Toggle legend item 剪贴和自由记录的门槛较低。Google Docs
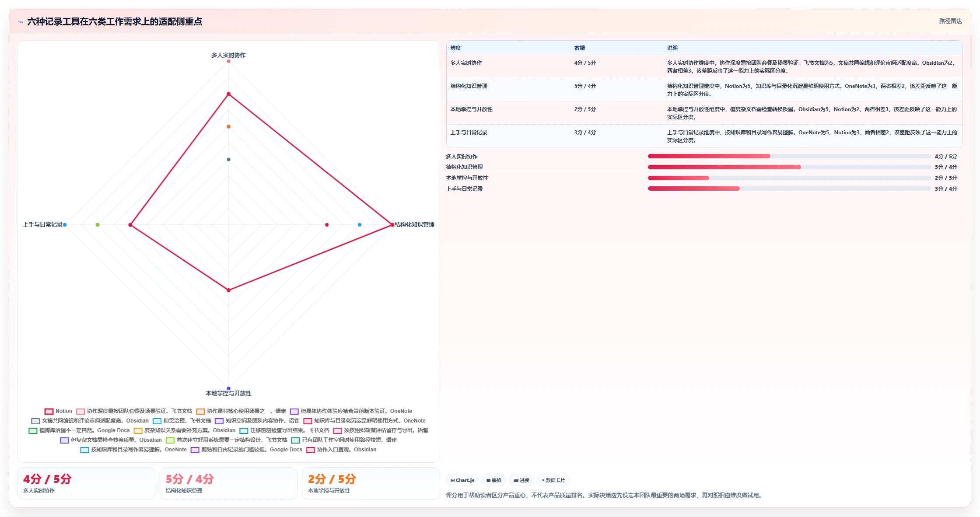The width and height of the screenshot is (980, 517). point(246,450)
